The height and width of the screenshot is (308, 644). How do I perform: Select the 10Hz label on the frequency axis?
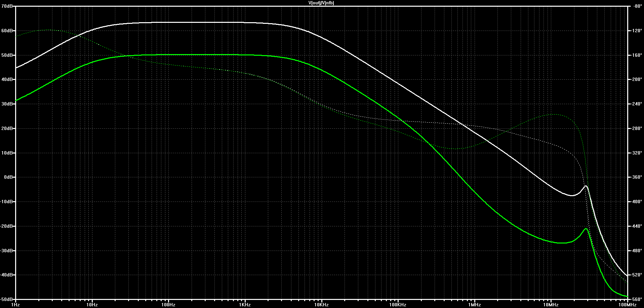coord(92,305)
